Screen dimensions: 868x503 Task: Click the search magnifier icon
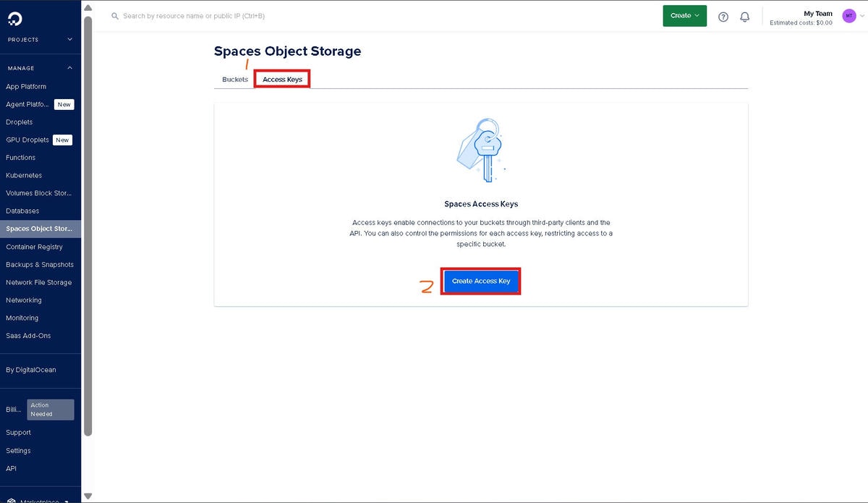(115, 16)
